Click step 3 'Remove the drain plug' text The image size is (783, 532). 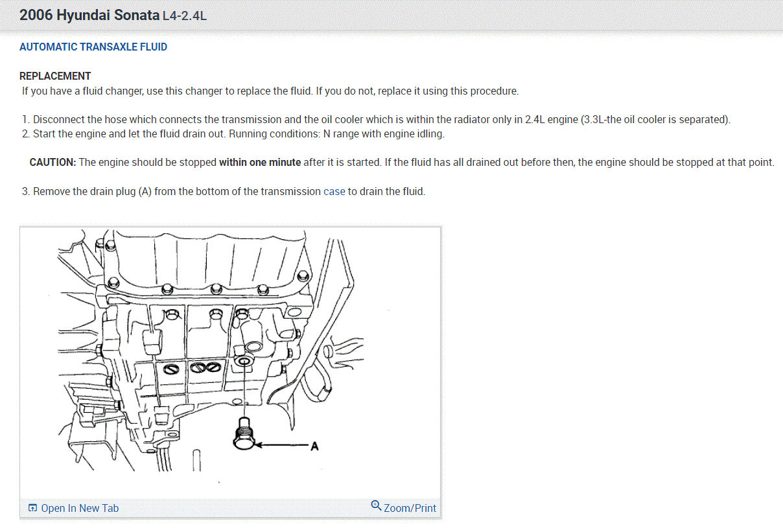(x=224, y=192)
